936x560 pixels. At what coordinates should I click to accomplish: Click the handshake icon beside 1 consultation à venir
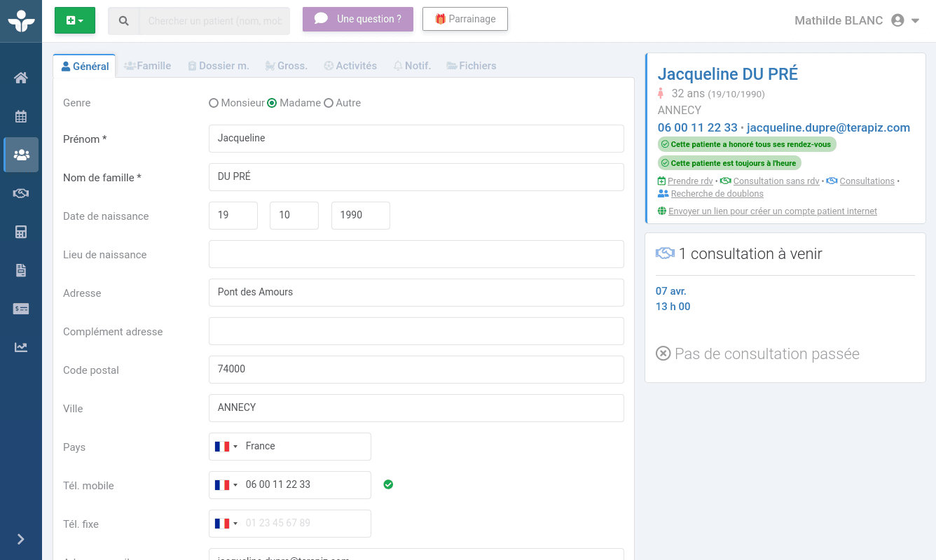coord(665,253)
